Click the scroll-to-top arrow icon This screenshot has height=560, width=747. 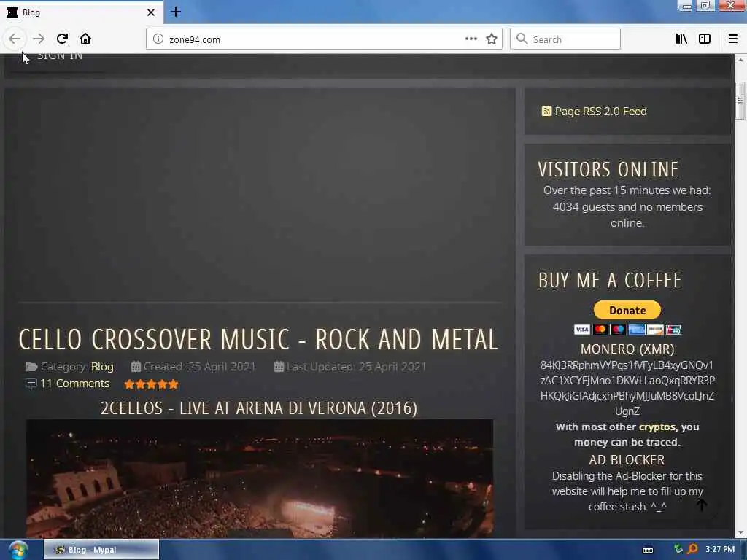click(x=702, y=505)
